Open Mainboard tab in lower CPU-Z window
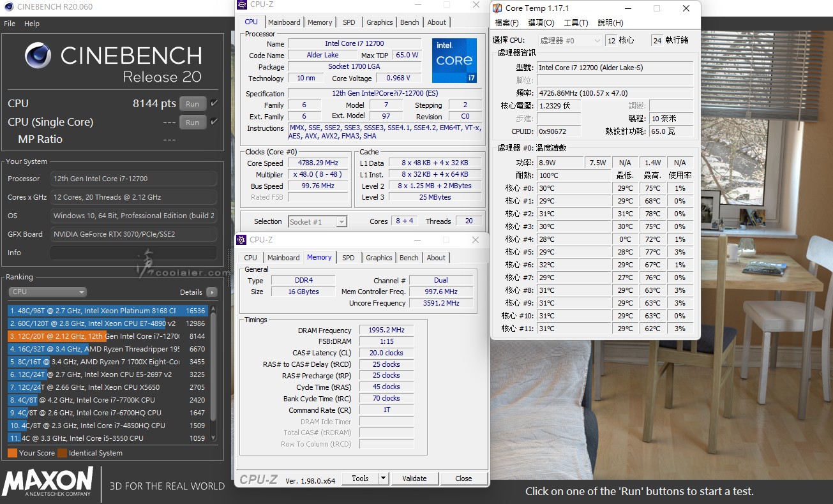The image size is (833, 504). pos(283,258)
